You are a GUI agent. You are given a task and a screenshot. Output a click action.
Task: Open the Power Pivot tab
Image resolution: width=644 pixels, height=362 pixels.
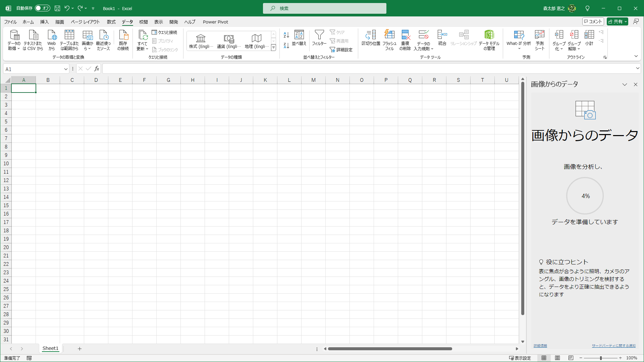215,22
